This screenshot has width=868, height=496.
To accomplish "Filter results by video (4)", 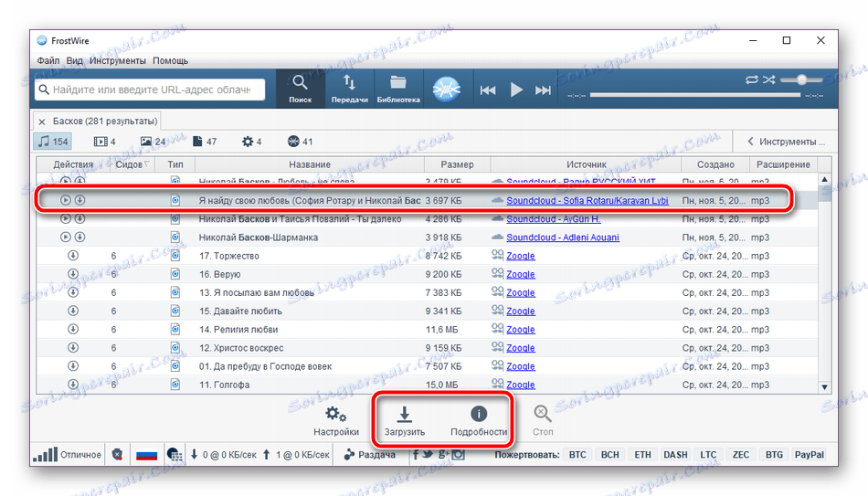I will 105,142.
